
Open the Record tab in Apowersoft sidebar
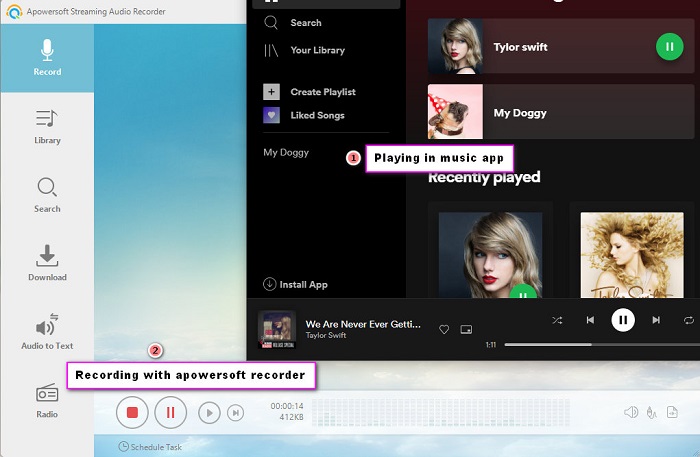(47, 58)
